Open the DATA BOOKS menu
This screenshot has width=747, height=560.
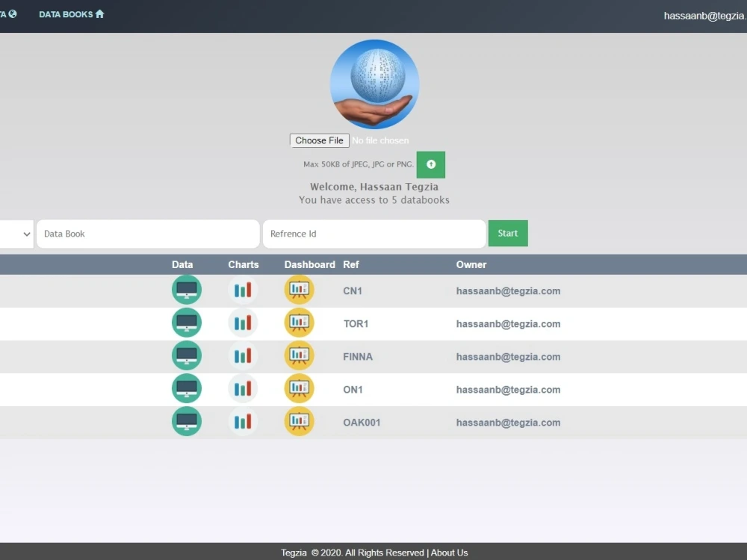[x=66, y=13]
